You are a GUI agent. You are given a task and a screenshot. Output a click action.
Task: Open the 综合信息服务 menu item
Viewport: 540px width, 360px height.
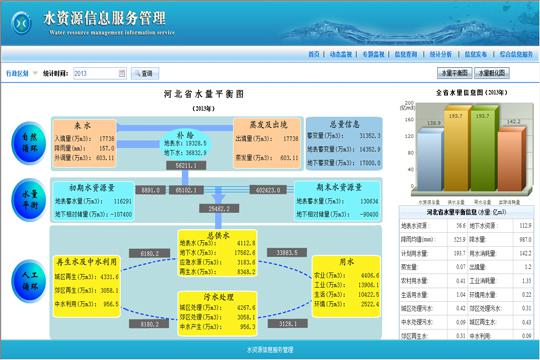pyautogui.click(x=516, y=54)
